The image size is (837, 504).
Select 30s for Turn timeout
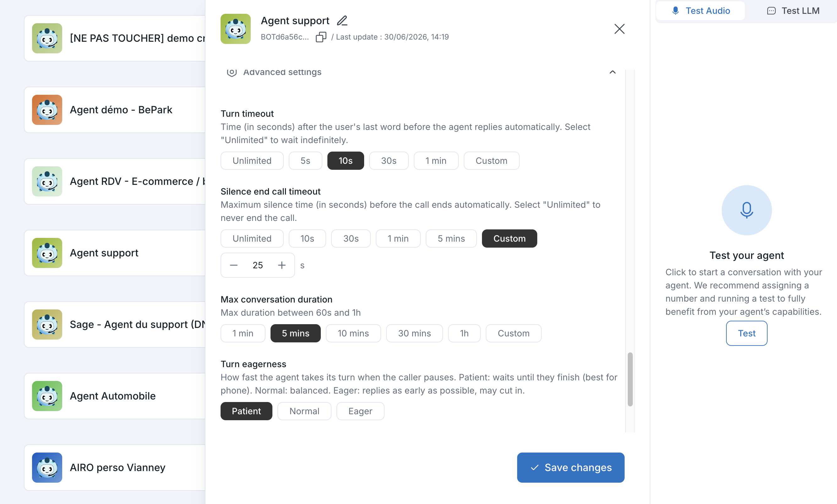point(389,161)
